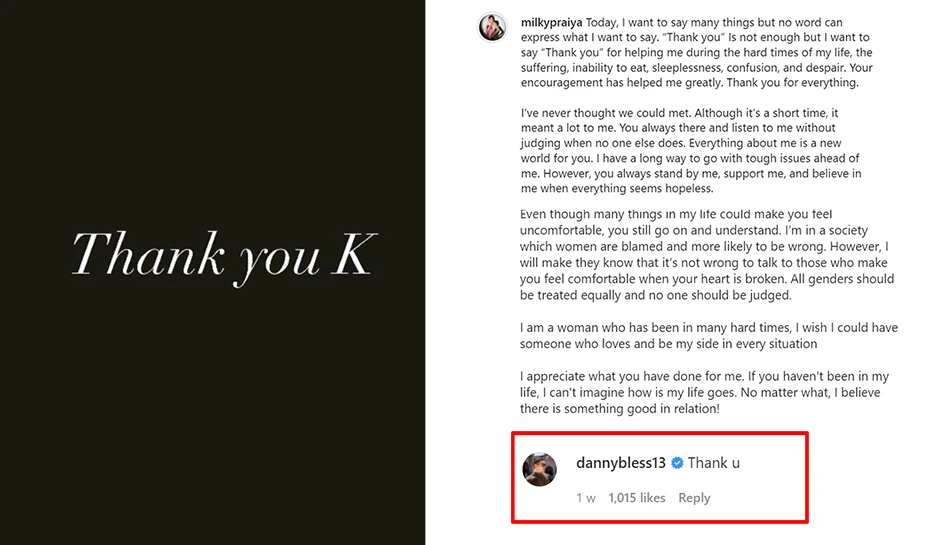Open dannybless13's profile via username

[622, 463]
